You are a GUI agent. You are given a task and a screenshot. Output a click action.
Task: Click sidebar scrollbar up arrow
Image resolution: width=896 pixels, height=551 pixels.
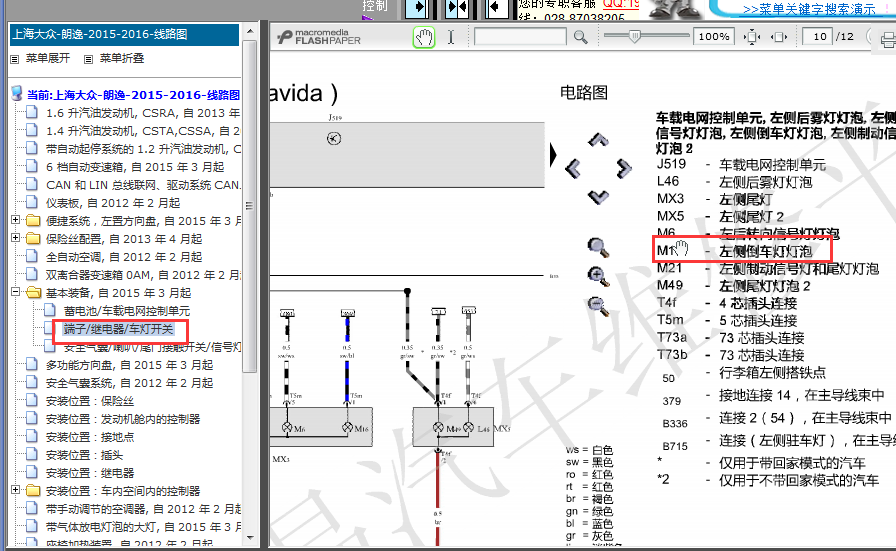(250, 30)
